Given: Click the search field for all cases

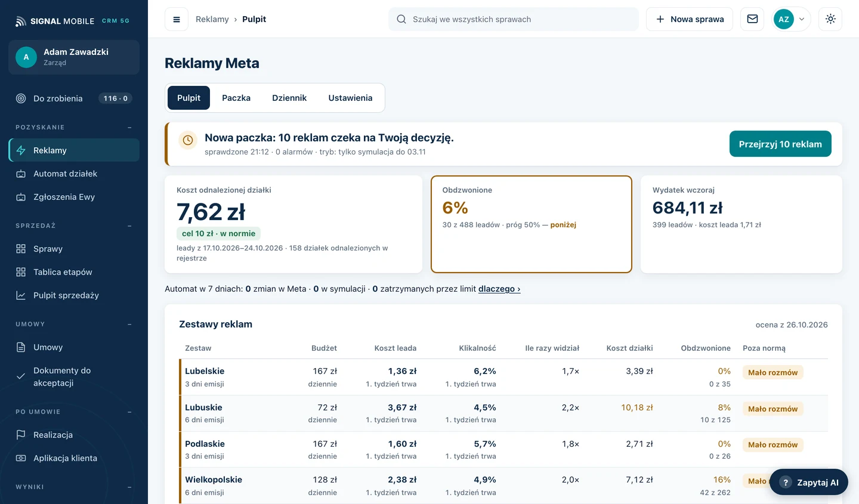Looking at the screenshot, I should (514, 19).
